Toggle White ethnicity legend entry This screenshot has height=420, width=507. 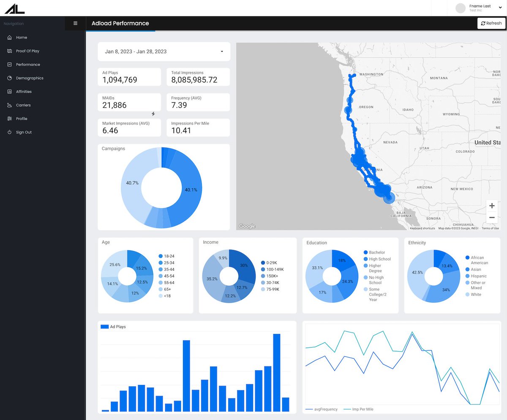click(473, 295)
